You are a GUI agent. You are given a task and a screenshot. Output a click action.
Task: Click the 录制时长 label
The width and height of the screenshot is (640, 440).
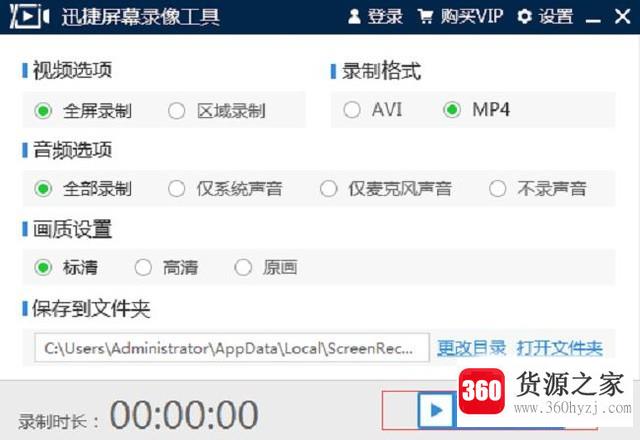coord(58,421)
